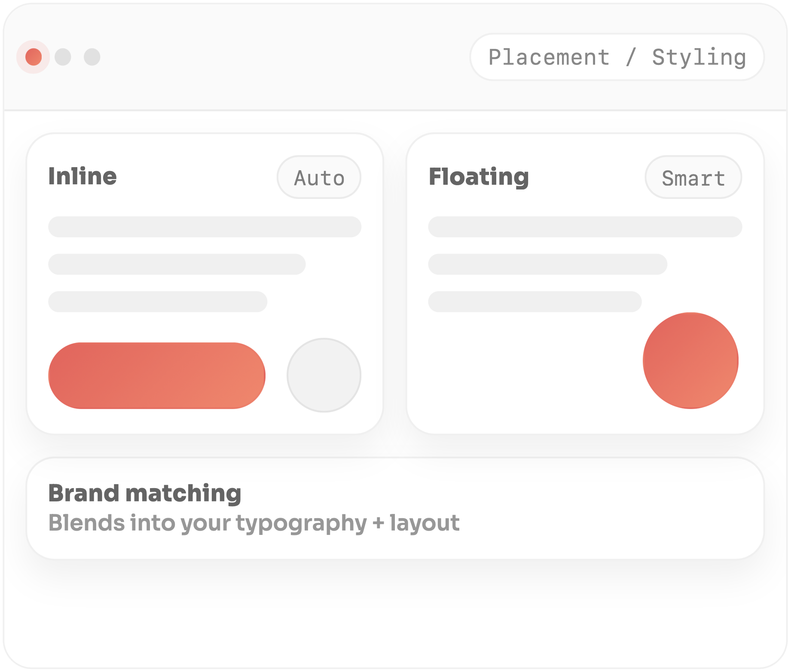
Task: Toggle the Auto badge on the Inline card
Action: 319,177
